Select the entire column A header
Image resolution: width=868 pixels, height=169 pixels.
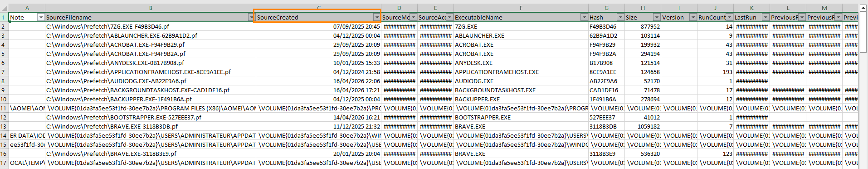pyautogui.click(x=27, y=8)
